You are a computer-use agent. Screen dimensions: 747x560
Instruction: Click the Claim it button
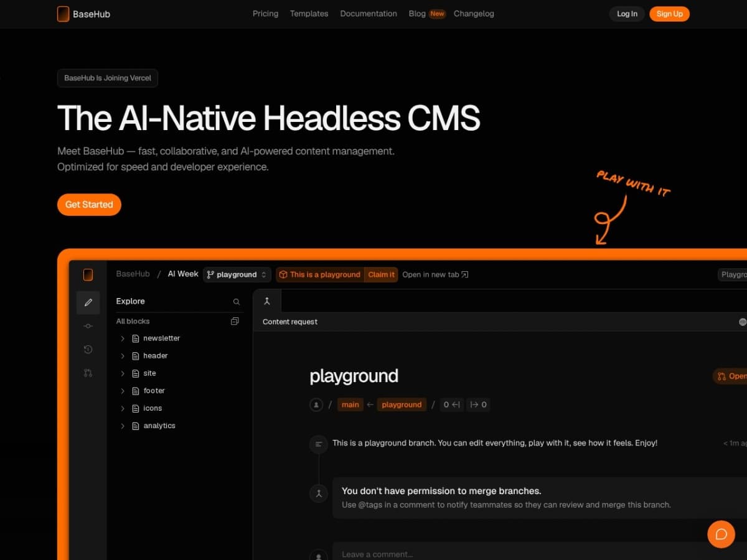[381, 274]
